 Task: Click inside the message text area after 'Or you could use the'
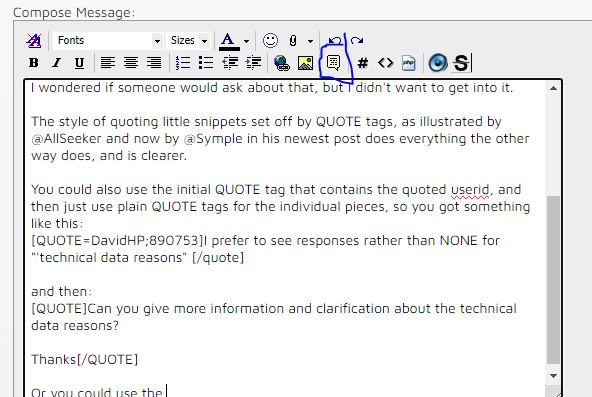167,392
